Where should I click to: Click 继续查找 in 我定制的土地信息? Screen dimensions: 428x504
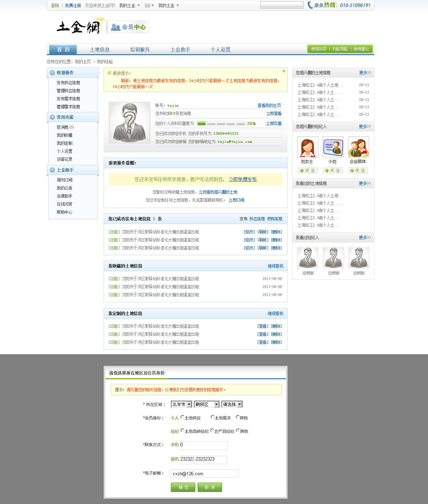275,313
